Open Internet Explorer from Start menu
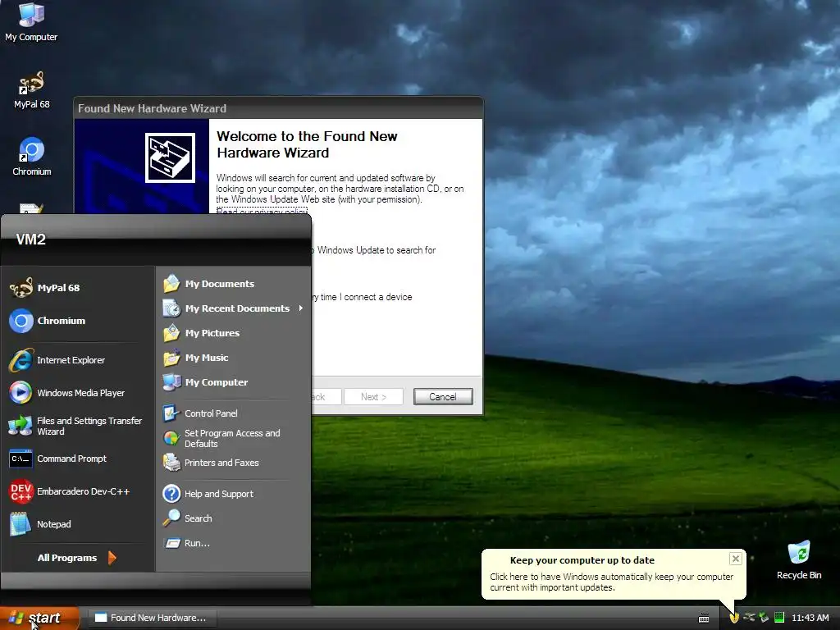 (78, 360)
